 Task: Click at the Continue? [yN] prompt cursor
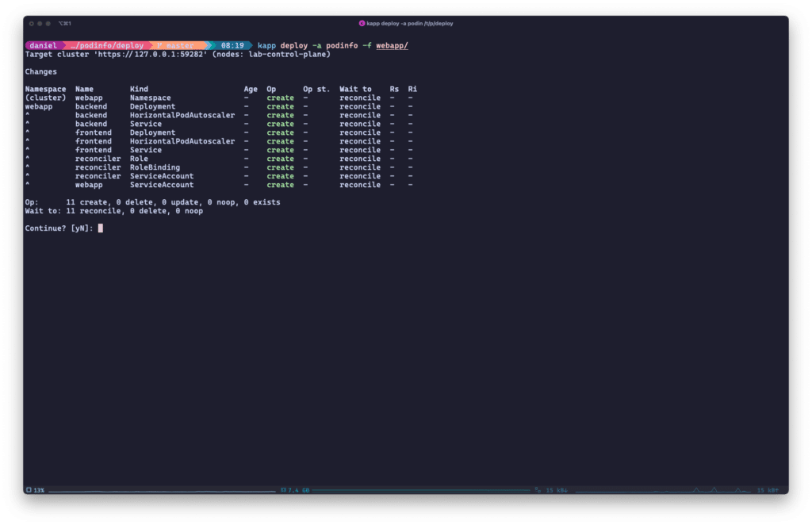[101, 228]
